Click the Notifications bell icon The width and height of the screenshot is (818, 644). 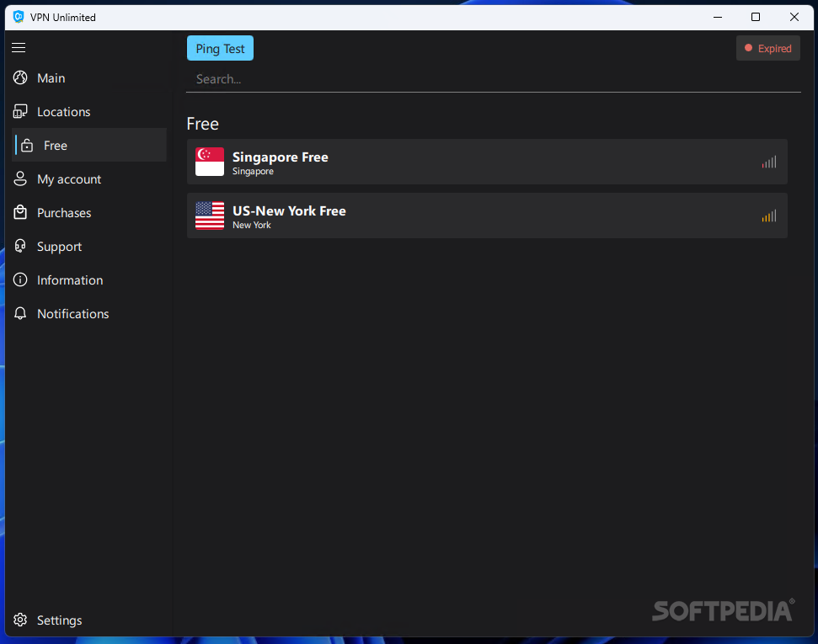click(20, 313)
